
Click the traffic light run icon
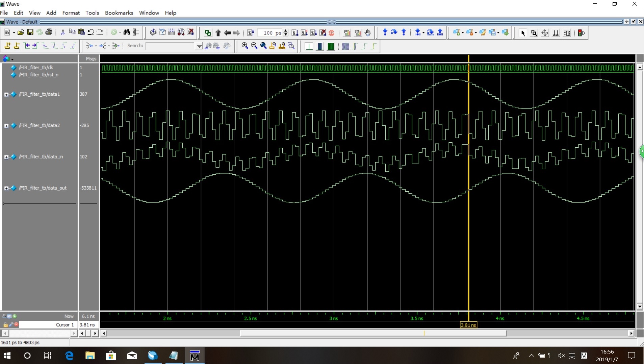581,33
